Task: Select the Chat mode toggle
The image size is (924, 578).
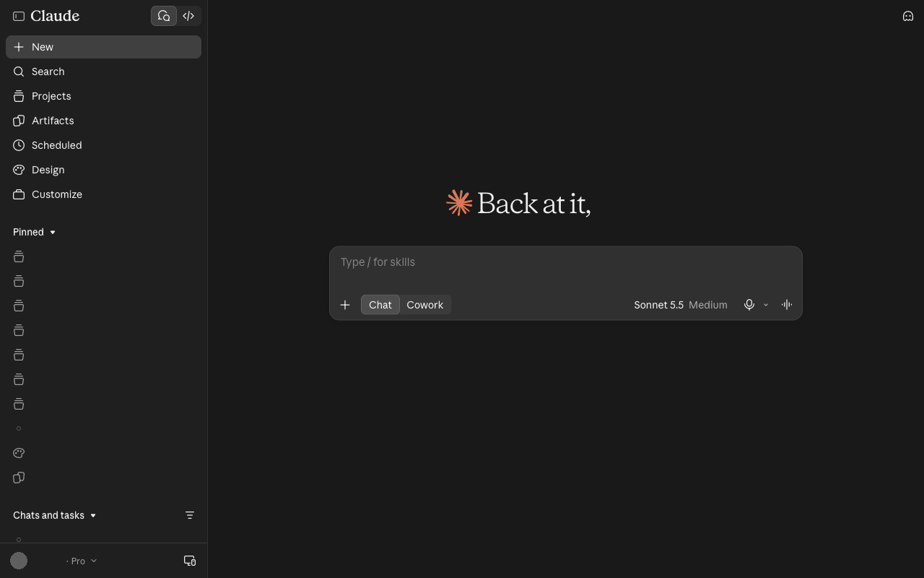Action: pyautogui.click(x=380, y=305)
